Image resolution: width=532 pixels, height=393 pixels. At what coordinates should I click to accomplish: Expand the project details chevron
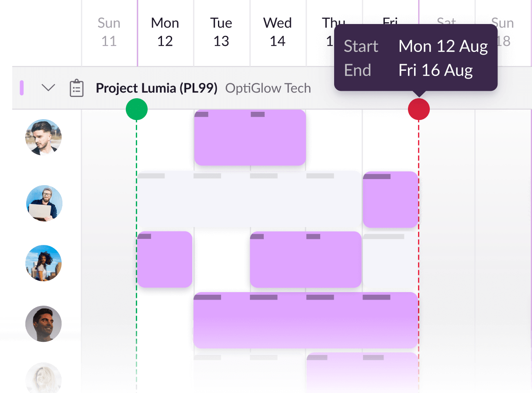click(48, 87)
